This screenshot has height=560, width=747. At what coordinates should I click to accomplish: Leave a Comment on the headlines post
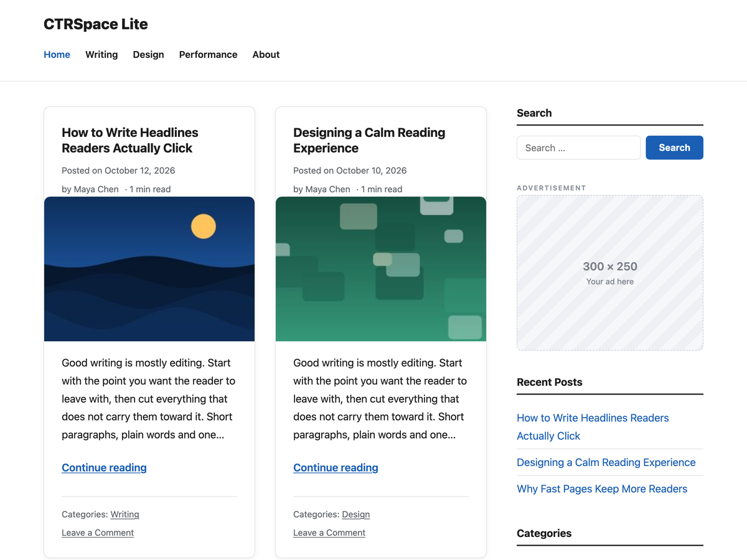pos(98,533)
